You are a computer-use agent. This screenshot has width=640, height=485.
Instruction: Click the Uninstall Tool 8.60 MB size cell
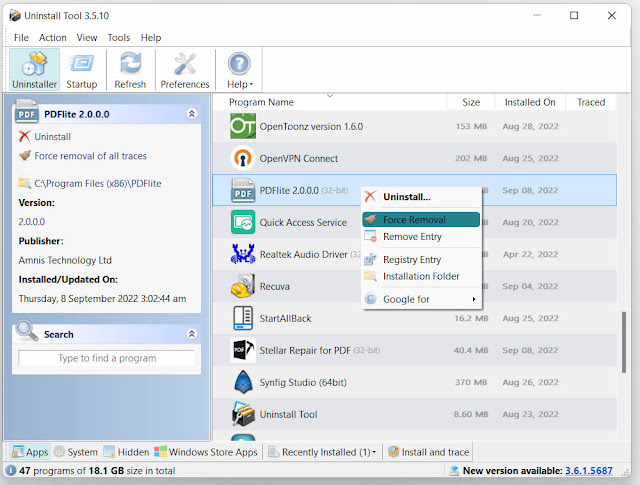[471, 414]
